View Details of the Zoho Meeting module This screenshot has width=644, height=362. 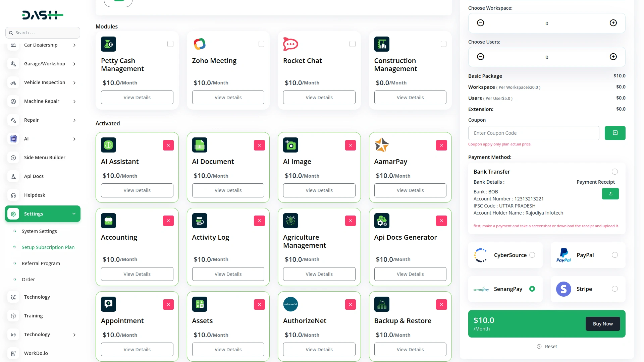pyautogui.click(x=228, y=97)
